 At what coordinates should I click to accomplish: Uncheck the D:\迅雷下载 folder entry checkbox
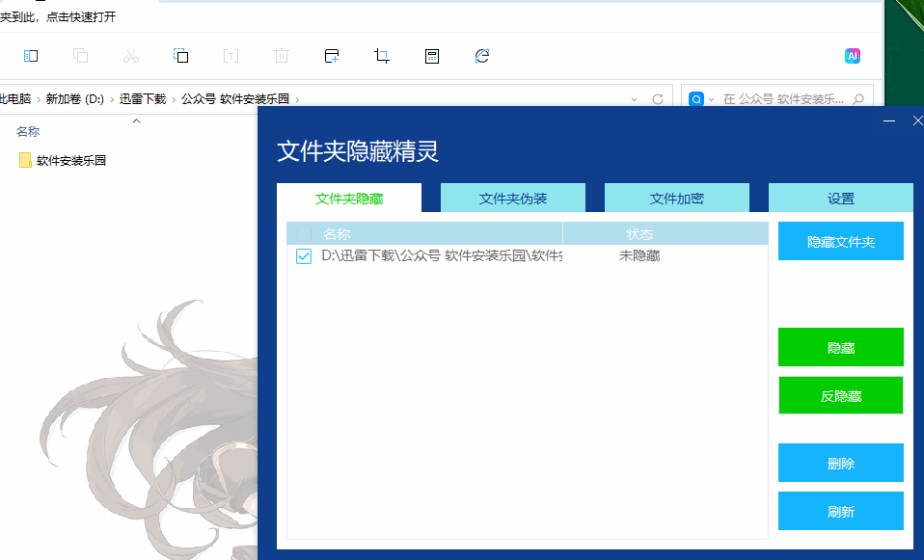[302, 255]
